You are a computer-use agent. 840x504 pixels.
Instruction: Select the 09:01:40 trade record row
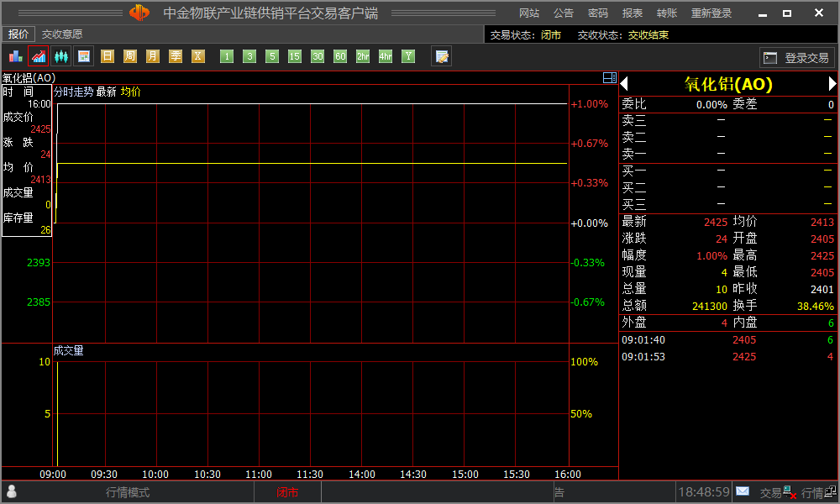point(727,340)
